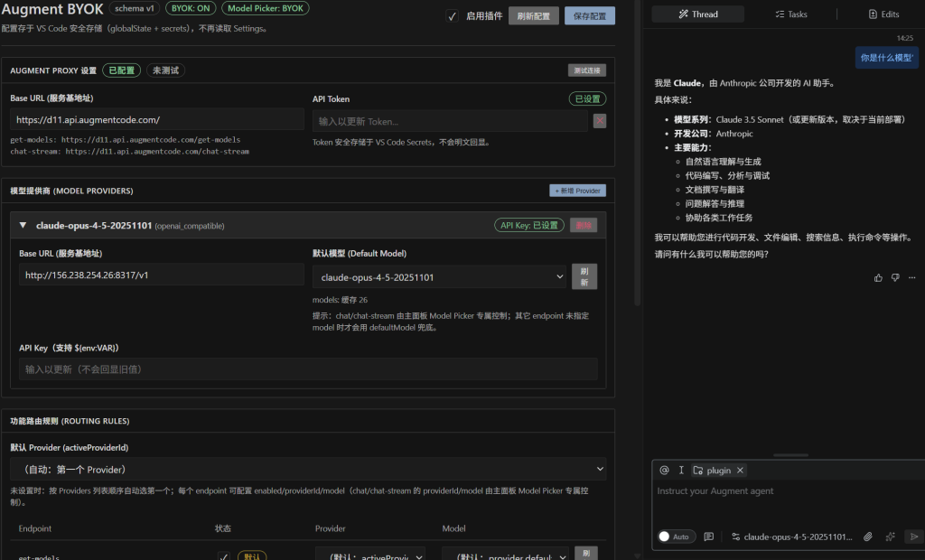Image resolution: width=925 pixels, height=560 pixels.
Task: Click the 测试连接 test connection button
Action: point(586,70)
